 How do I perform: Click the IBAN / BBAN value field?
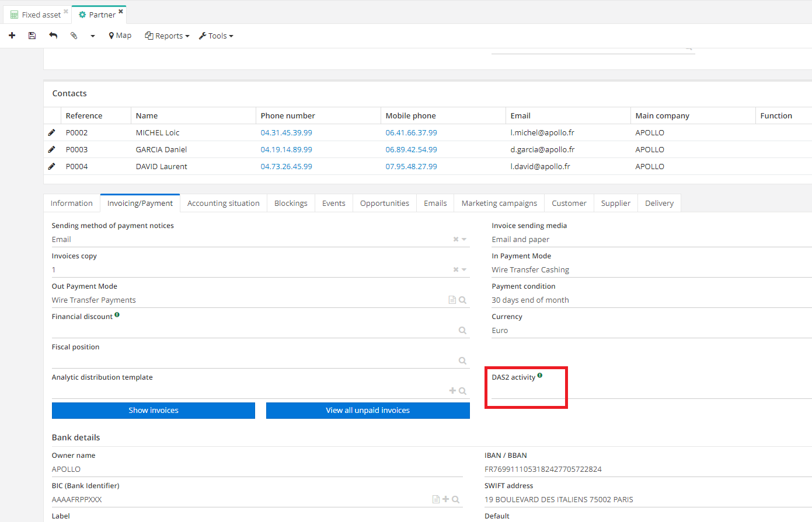click(648, 469)
